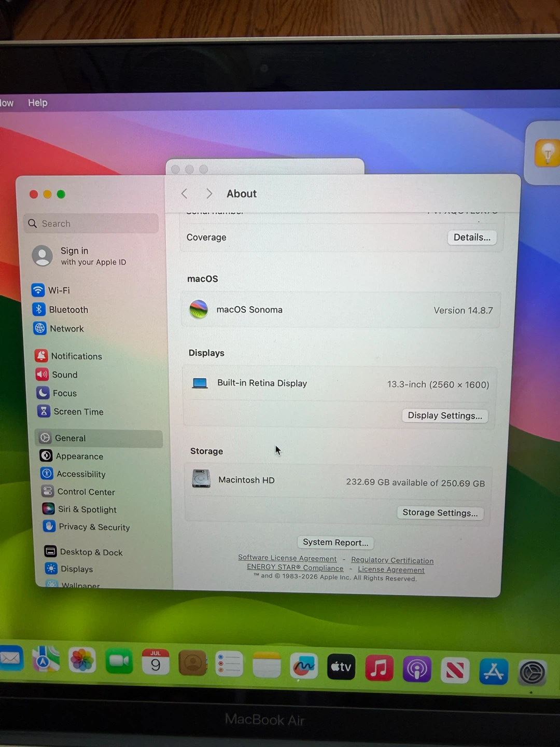This screenshot has height=747, width=560.
Task: Click the macOS Sonoma icon
Action: click(199, 309)
